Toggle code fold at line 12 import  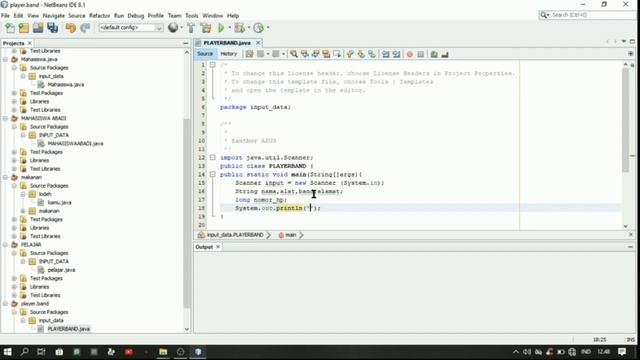213,157
